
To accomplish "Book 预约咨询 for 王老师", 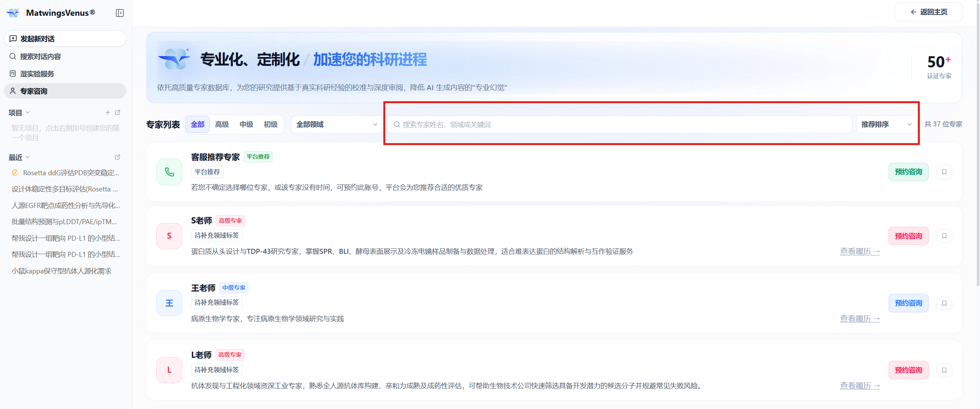I will (909, 303).
